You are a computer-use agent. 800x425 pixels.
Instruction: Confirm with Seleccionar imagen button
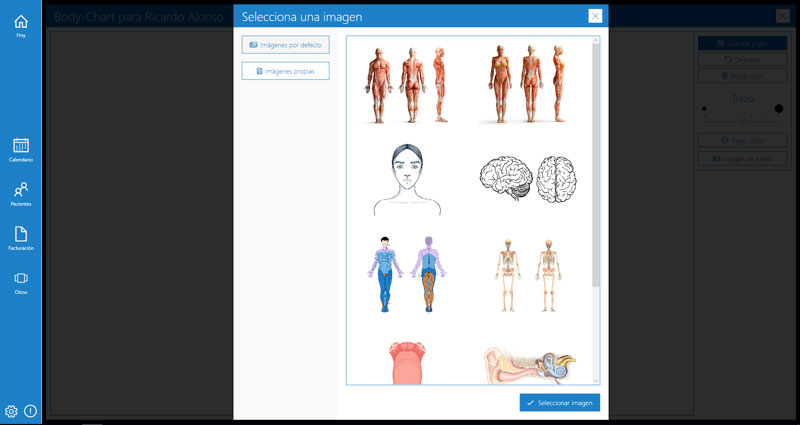pos(560,403)
